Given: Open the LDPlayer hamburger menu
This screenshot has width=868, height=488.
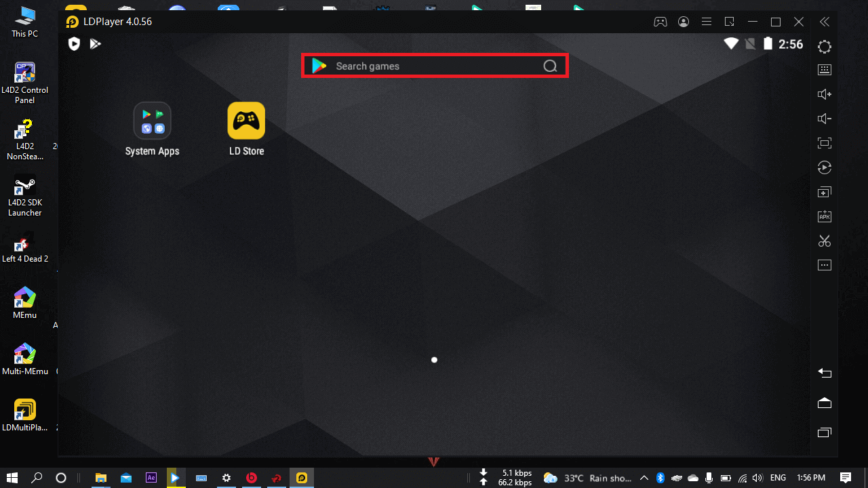Looking at the screenshot, I should (x=707, y=22).
